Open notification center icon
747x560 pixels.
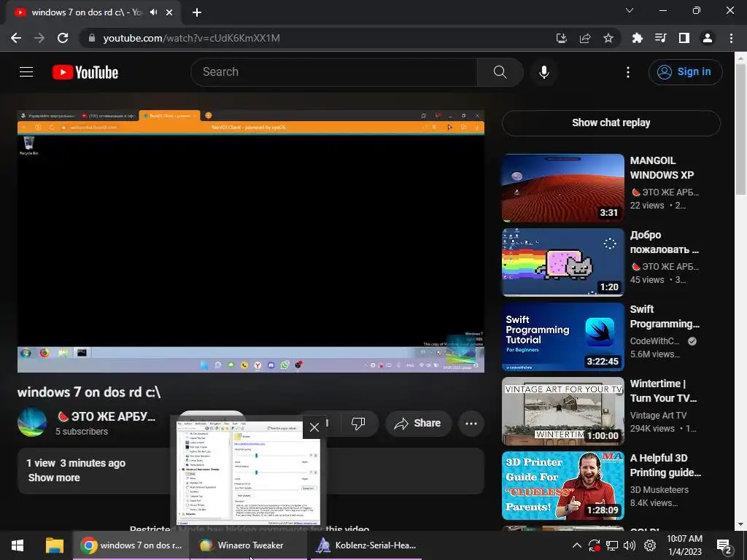724,545
